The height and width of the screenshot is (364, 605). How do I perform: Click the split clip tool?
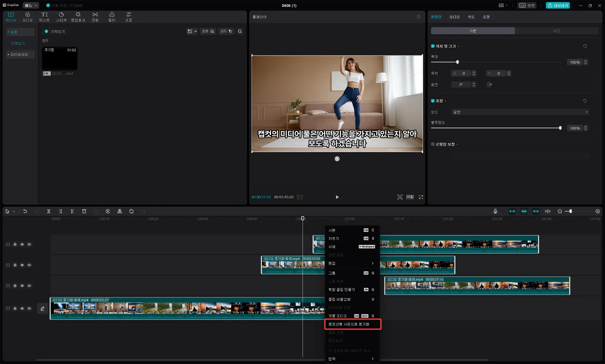coord(49,211)
